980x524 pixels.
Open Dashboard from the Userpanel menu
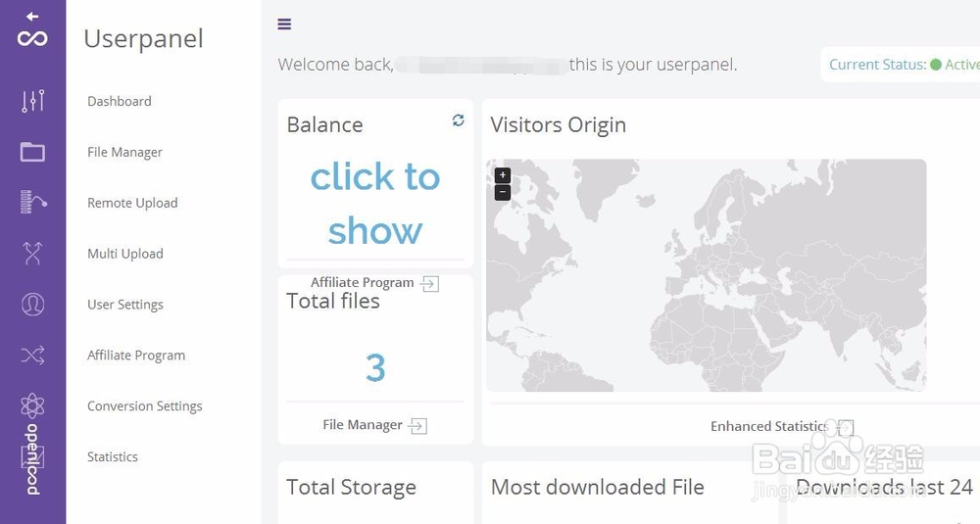(120, 101)
